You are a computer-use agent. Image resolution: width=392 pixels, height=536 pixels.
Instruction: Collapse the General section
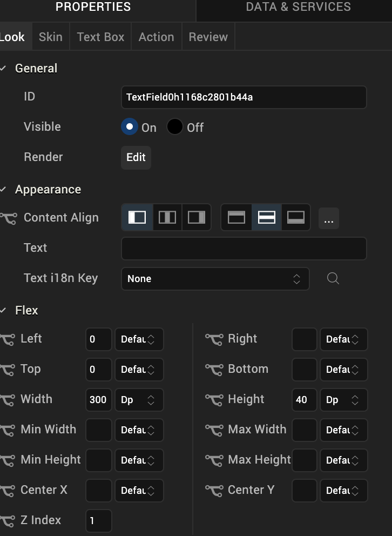point(3,68)
